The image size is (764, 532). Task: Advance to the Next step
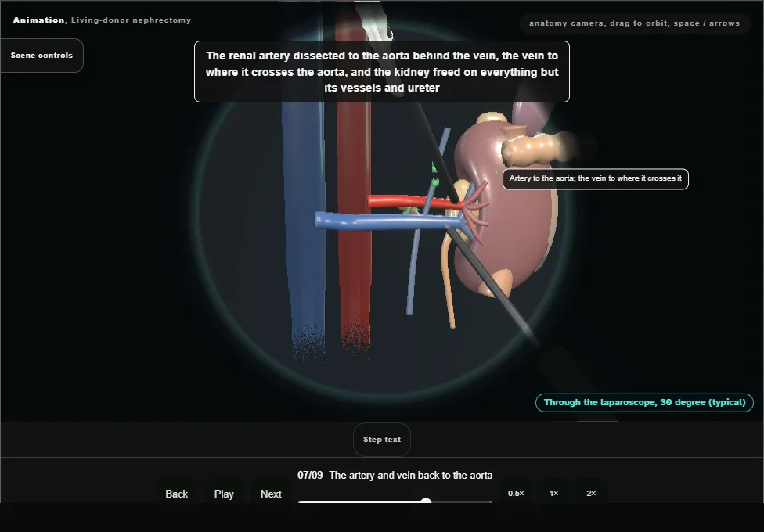click(x=271, y=494)
